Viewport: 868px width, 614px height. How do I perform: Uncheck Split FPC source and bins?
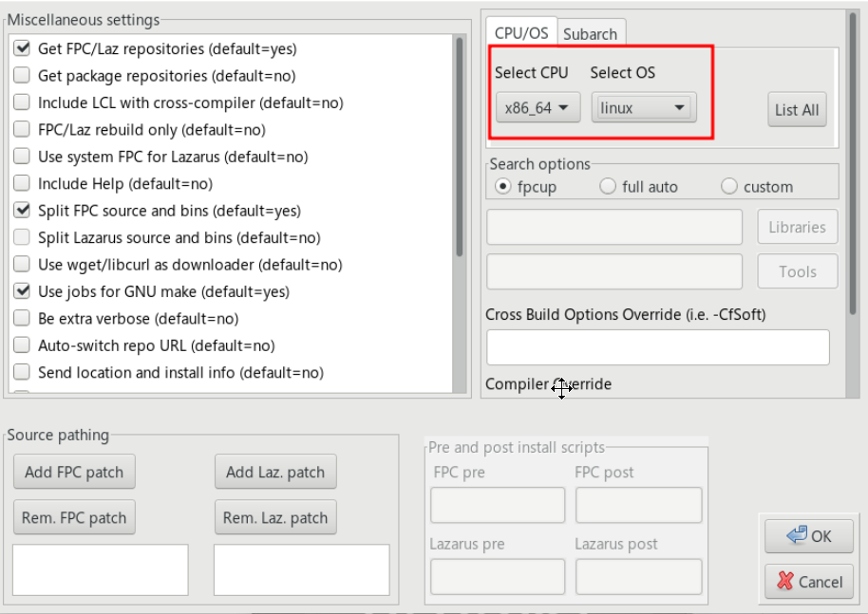pos(23,211)
